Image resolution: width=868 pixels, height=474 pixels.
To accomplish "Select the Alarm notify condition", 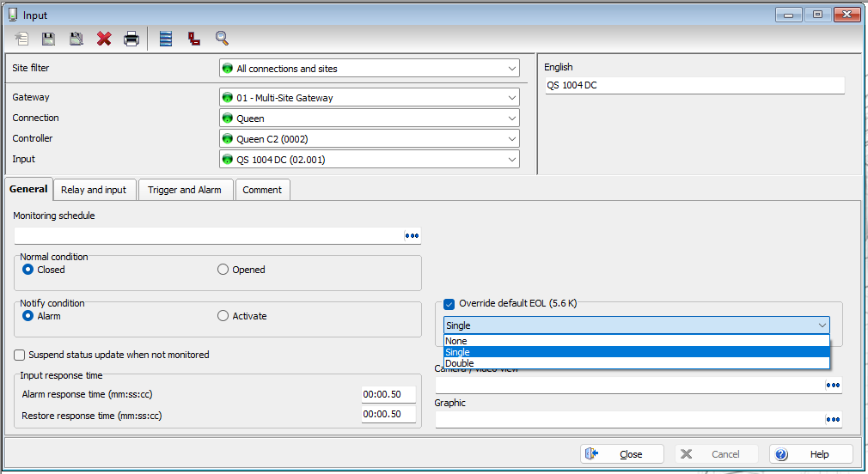I will tap(28, 316).
